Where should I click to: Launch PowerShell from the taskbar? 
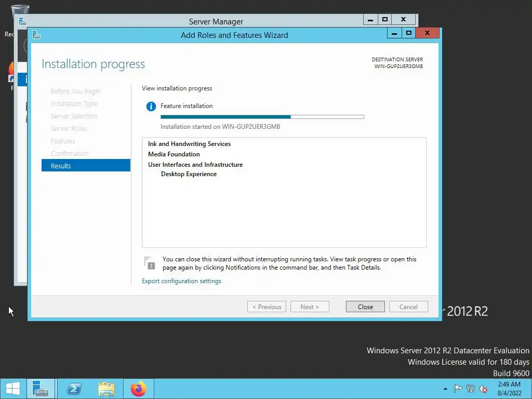click(x=74, y=389)
